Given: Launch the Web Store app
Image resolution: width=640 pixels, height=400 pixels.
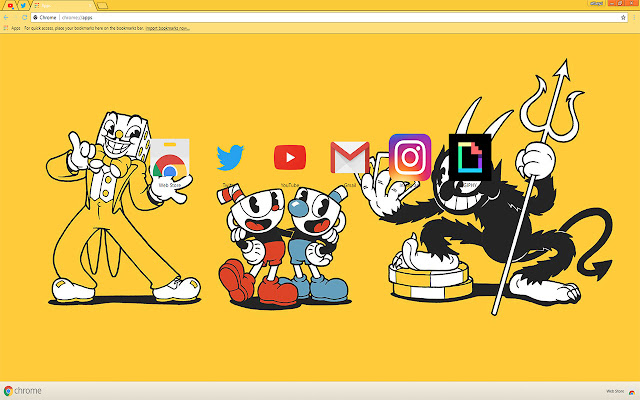Looking at the screenshot, I should 170,163.
